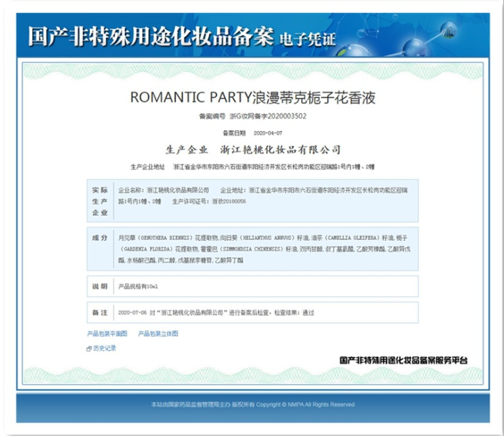
Task: Click the manufacturer name 浙江艳桃化妆品有限公司 heading
Action: click(280, 149)
